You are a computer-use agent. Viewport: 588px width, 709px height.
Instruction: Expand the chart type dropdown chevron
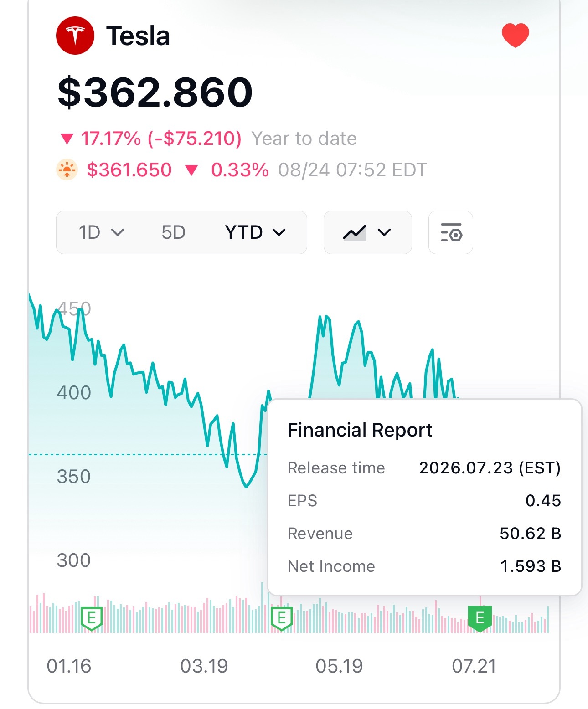pos(384,232)
